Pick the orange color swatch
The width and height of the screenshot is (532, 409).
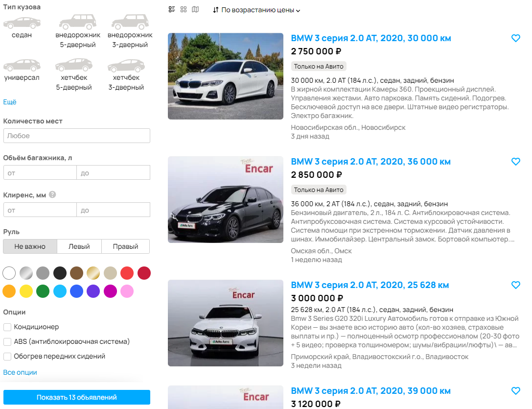point(9,291)
